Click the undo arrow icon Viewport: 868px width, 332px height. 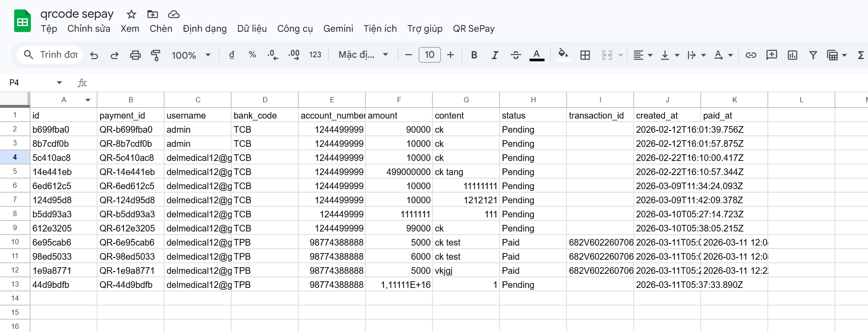tap(94, 55)
